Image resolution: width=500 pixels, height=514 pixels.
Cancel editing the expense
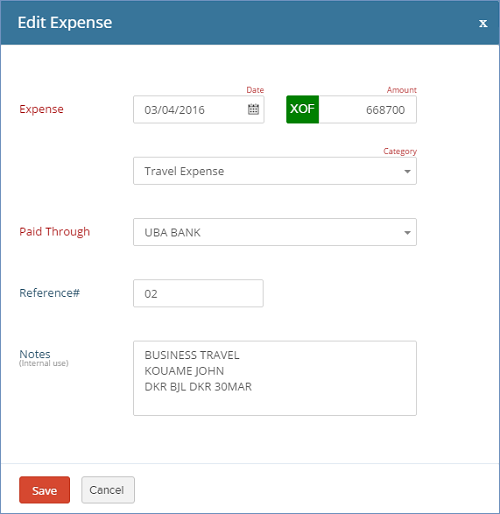(x=108, y=490)
